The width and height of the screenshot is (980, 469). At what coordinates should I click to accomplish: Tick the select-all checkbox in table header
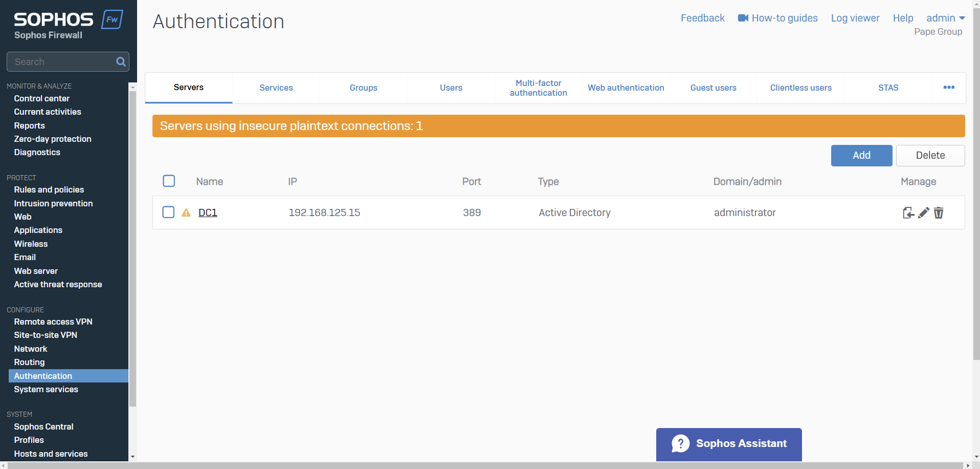(x=169, y=181)
